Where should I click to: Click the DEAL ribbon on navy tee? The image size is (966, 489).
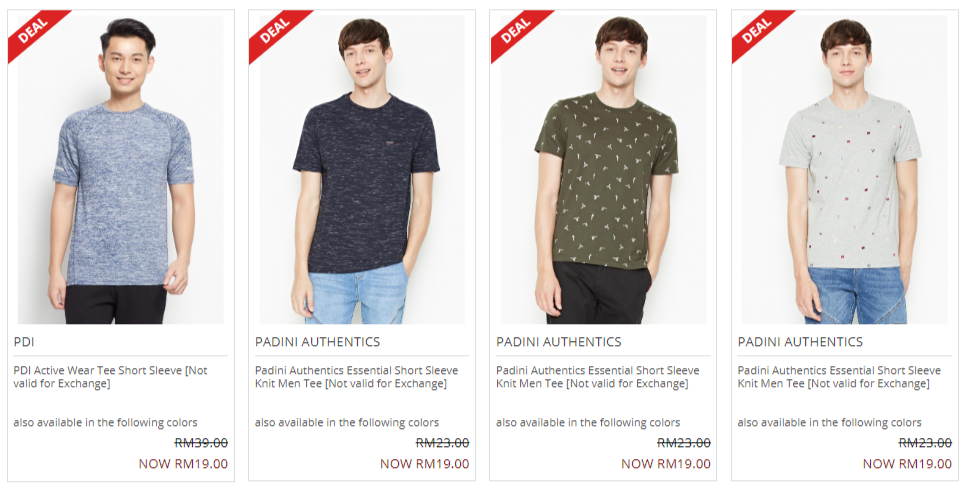point(274,31)
